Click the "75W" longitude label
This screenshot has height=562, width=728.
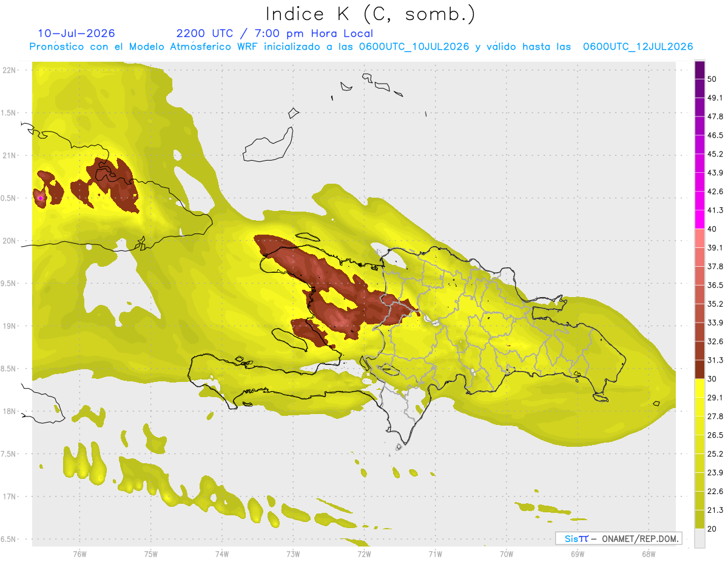[151, 554]
